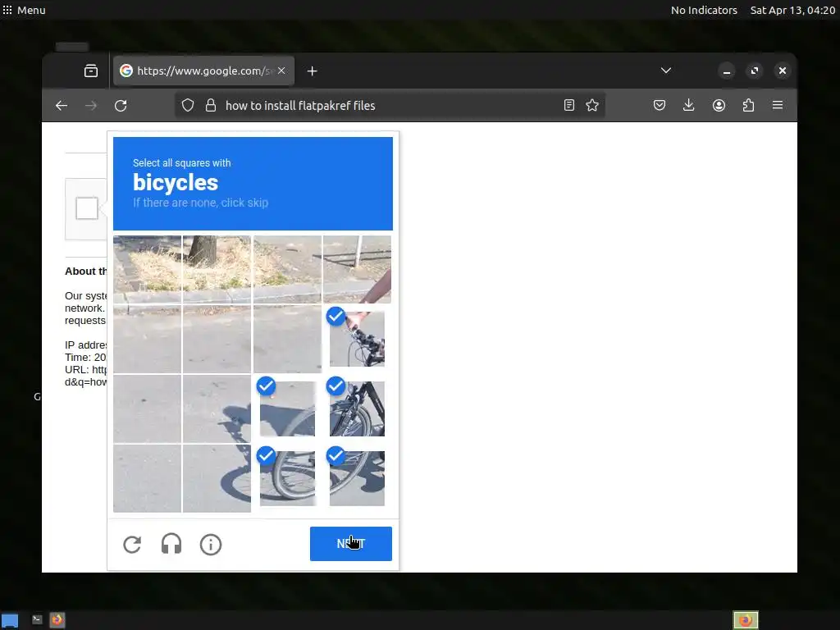Click the blue Next button
The image size is (840, 630).
coord(351,544)
